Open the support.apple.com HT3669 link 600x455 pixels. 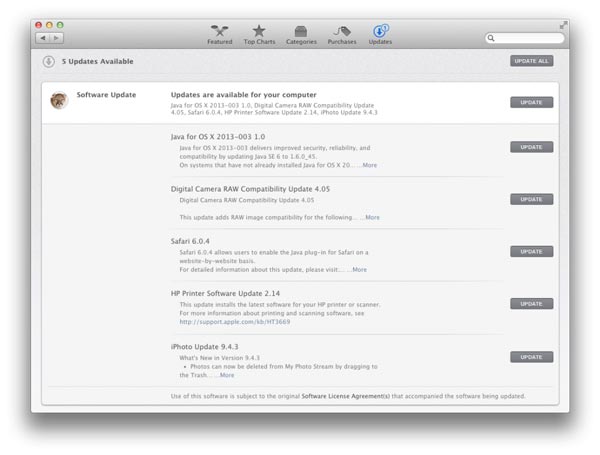click(235, 322)
